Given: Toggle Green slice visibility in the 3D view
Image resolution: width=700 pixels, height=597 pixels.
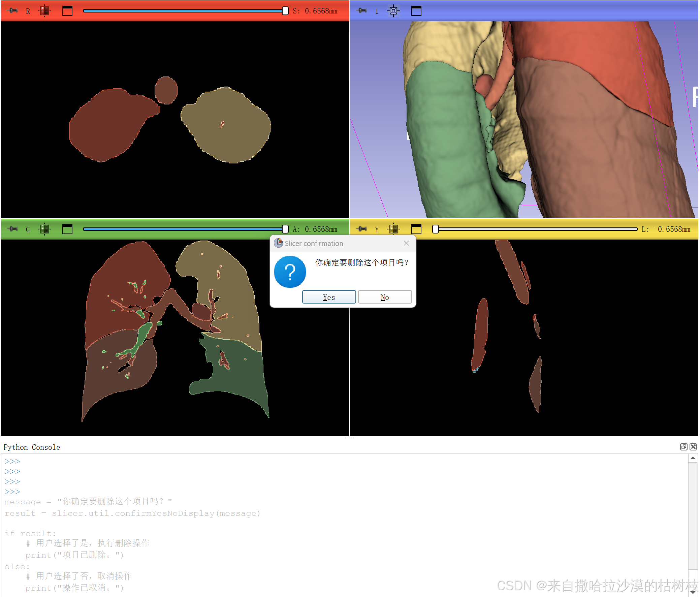Looking at the screenshot, I should point(44,229).
